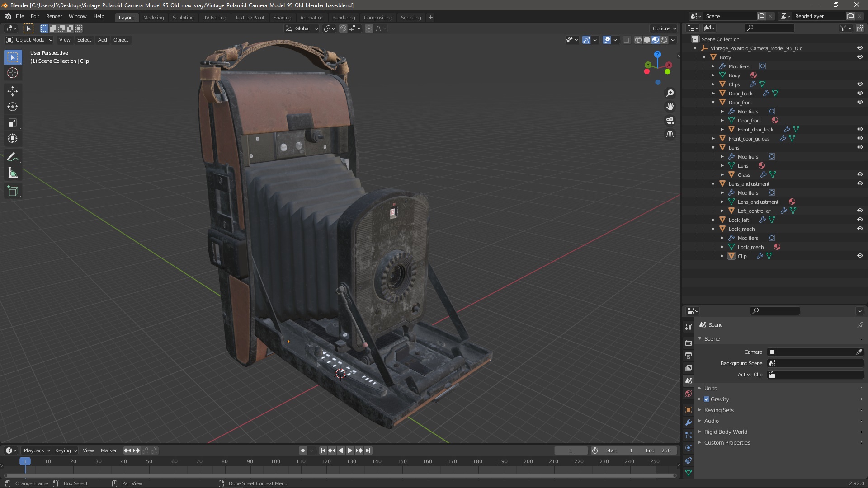Screen dimensions: 868x488
Task: Click the Background Scene field
Action: [x=816, y=363]
